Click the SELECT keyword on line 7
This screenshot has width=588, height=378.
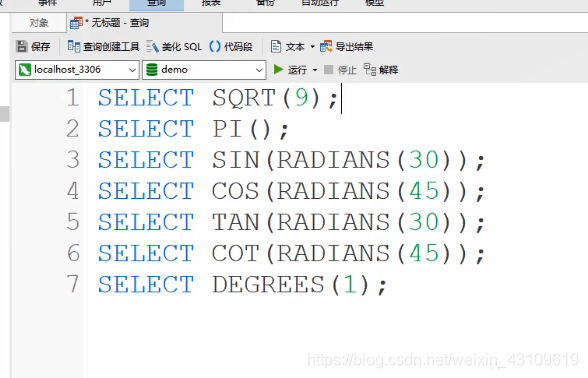(x=146, y=284)
